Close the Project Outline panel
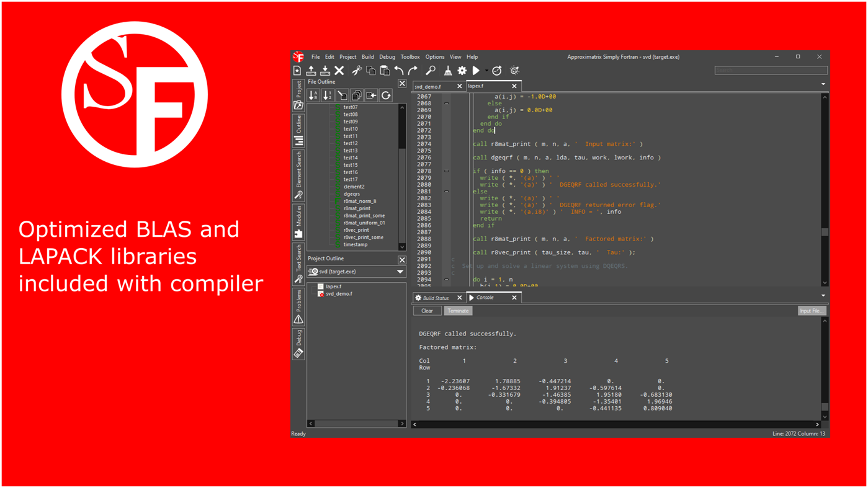This screenshot has height=488, width=868. (x=402, y=260)
